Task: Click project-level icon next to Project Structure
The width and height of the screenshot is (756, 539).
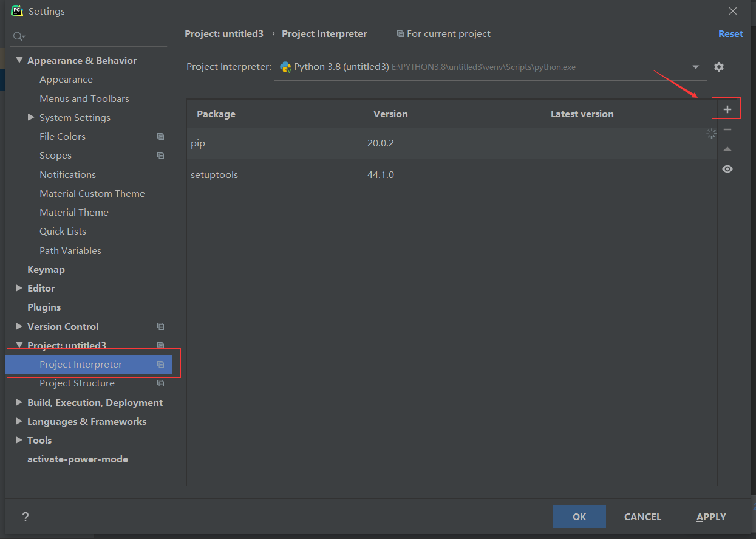Action: 160,383
